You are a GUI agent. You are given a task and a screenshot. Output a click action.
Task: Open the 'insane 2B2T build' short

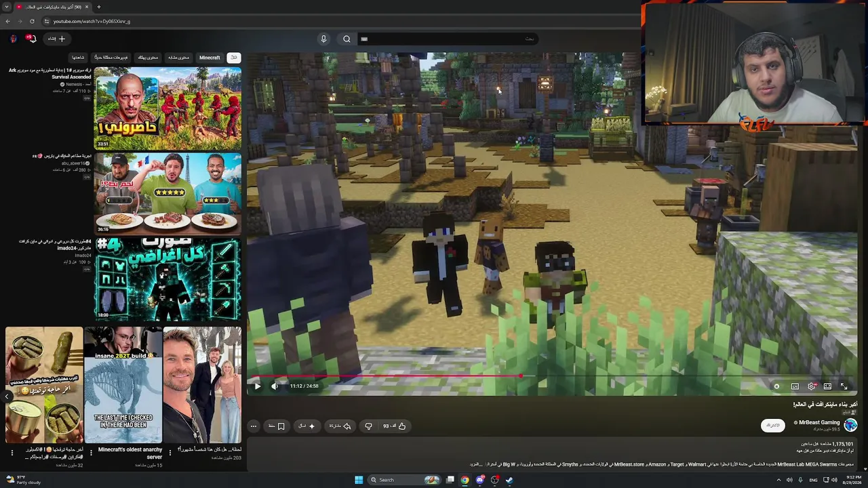point(123,385)
